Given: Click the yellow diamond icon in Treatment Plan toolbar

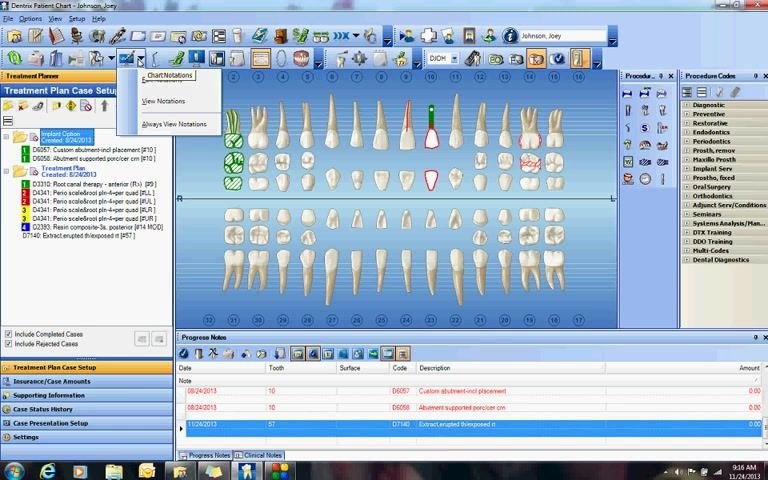Looking at the screenshot, I should coord(71,106).
